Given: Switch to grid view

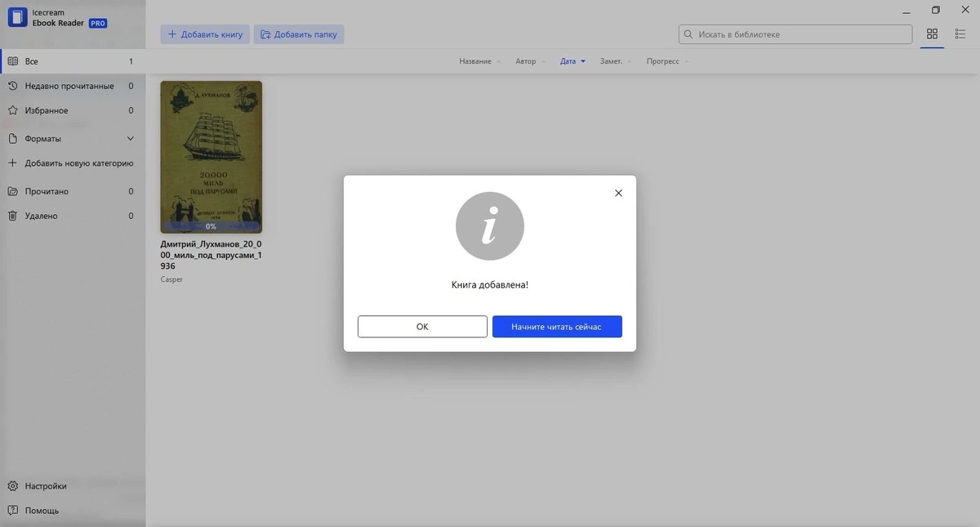Looking at the screenshot, I should (x=932, y=34).
